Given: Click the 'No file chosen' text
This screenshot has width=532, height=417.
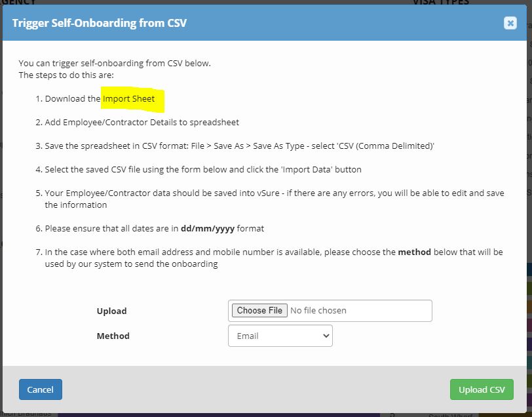Looking at the screenshot, I should coord(318,311).
